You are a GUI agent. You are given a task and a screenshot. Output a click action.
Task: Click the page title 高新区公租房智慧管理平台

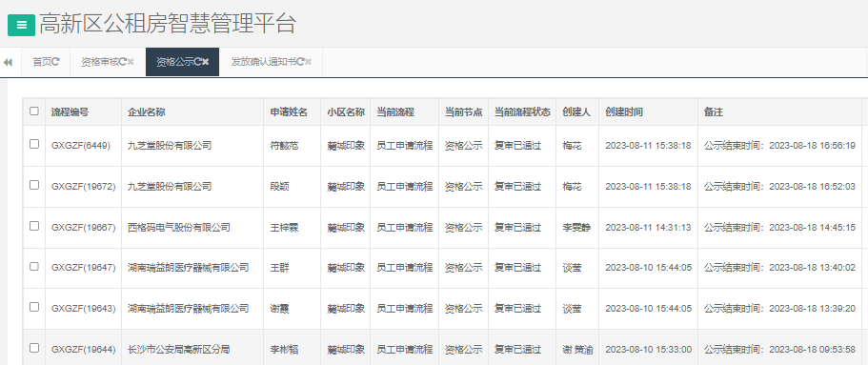[x=168, y=24]
